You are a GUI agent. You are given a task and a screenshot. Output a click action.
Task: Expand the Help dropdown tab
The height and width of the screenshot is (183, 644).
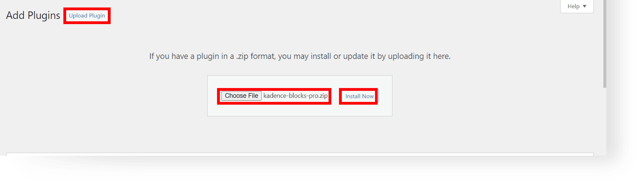click(577, 6)
